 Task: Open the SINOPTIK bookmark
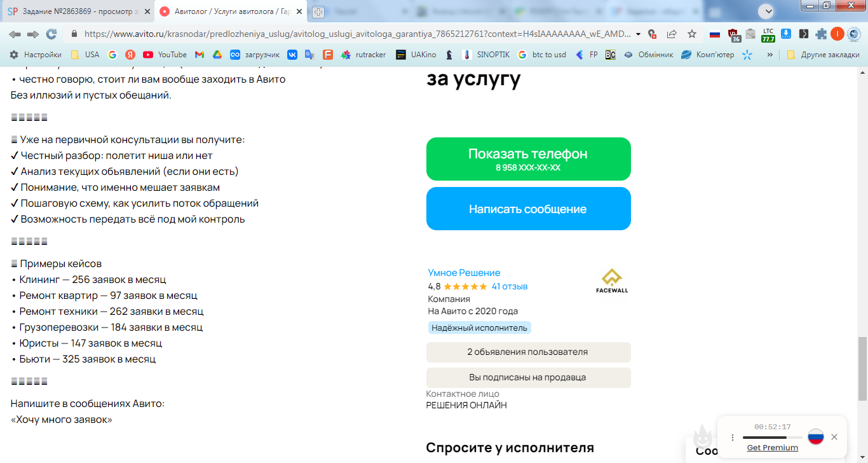[486, 55]
